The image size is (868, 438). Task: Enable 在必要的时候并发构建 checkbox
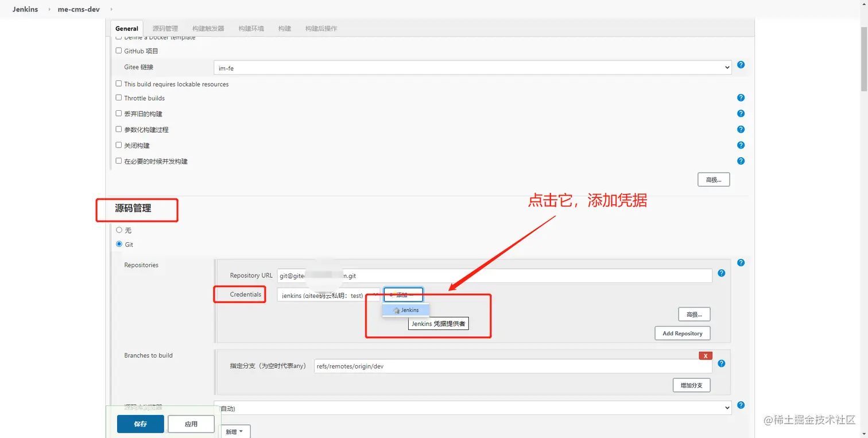click(x=119, y=161)
